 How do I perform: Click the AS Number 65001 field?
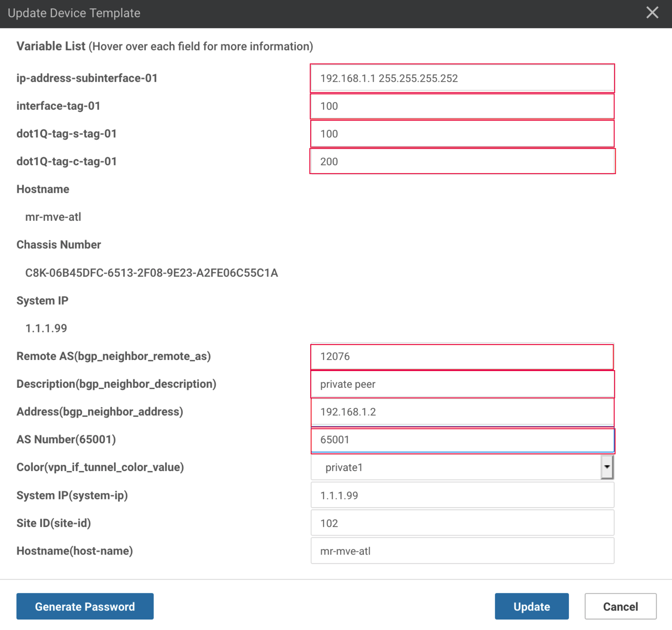click(462, 440)
